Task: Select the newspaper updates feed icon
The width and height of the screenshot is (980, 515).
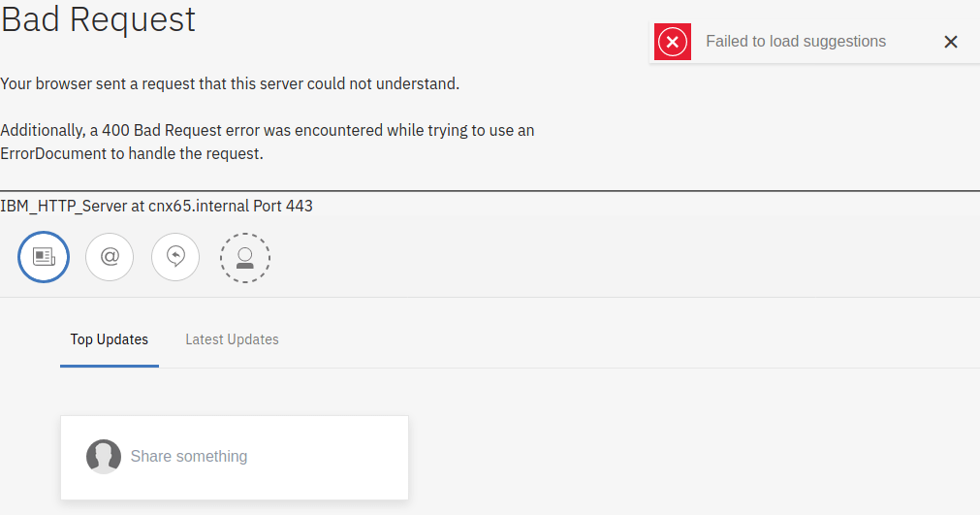Action: point(44,257)
